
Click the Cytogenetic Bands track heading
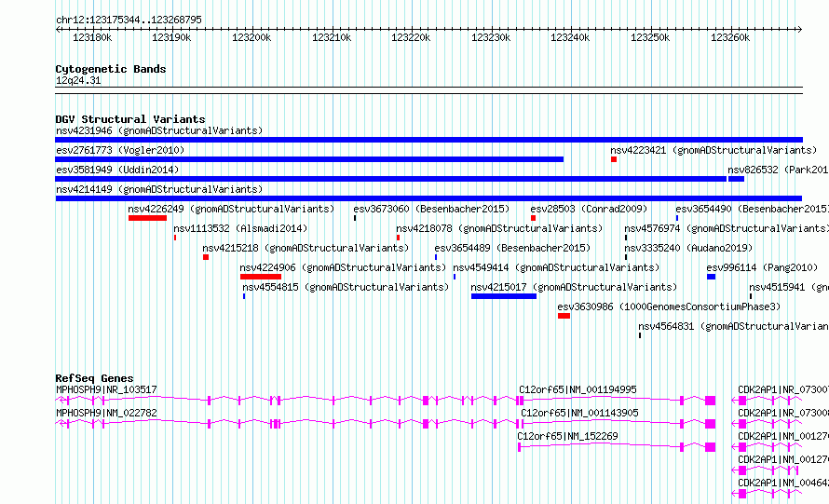[111, 69]
